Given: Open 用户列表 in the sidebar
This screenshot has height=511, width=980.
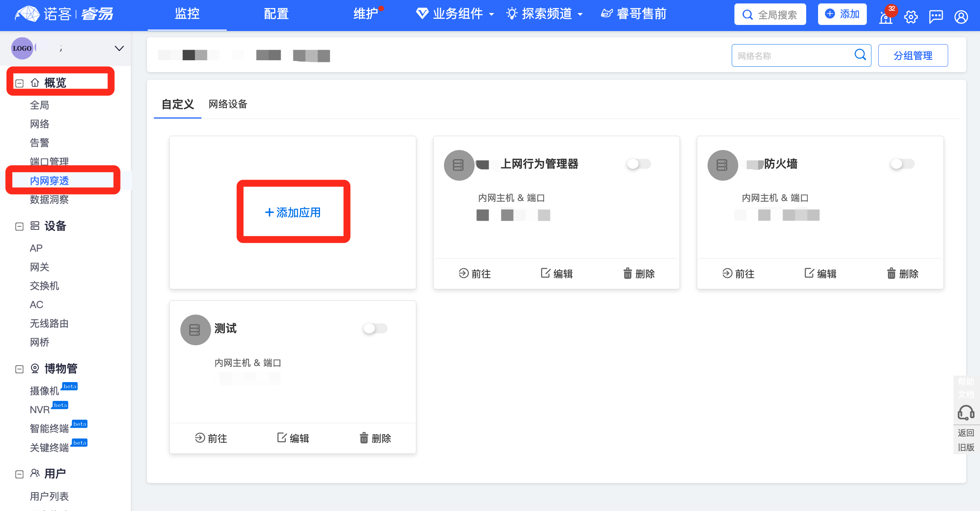Looking at the screenshot, I should click(49, 496).
